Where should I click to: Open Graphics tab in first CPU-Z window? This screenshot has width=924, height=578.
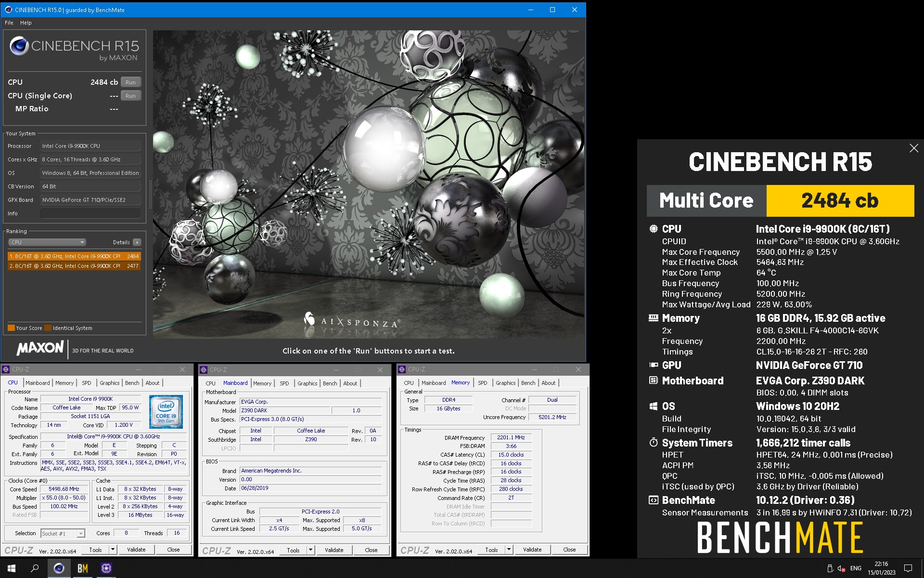pos(110,383)
